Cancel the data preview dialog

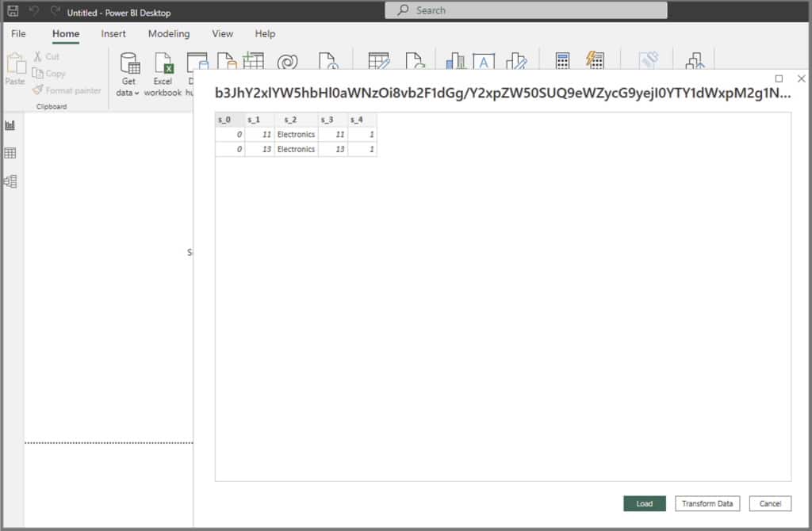pos(769,503)
